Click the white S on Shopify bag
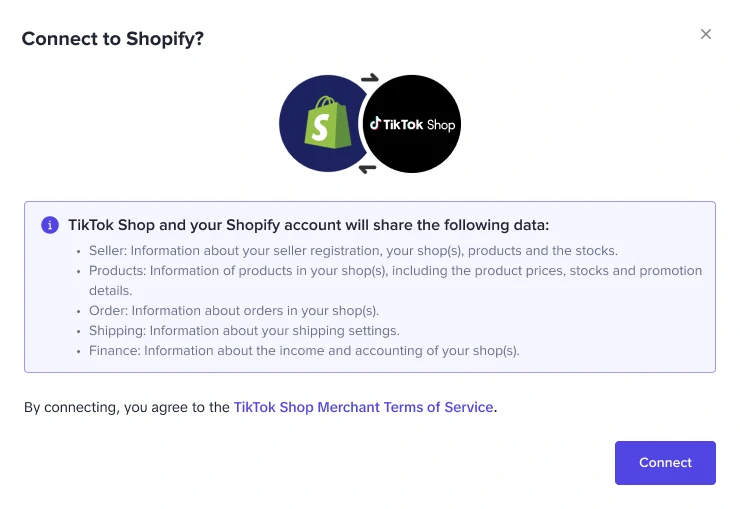This screenshot has height=509, width=740. 320,127
